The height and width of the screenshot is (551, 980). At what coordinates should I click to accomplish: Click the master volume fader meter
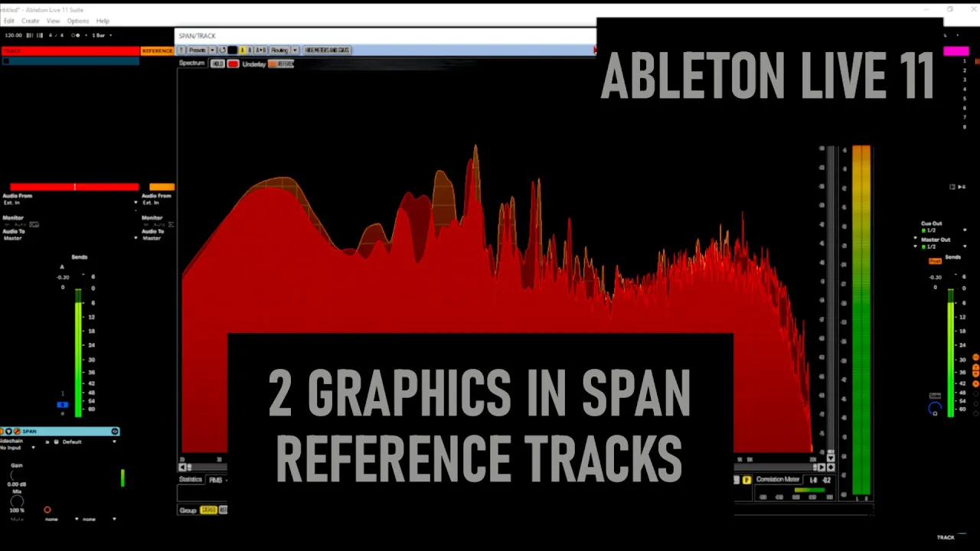pyautogui.click(x=951, y=354)
